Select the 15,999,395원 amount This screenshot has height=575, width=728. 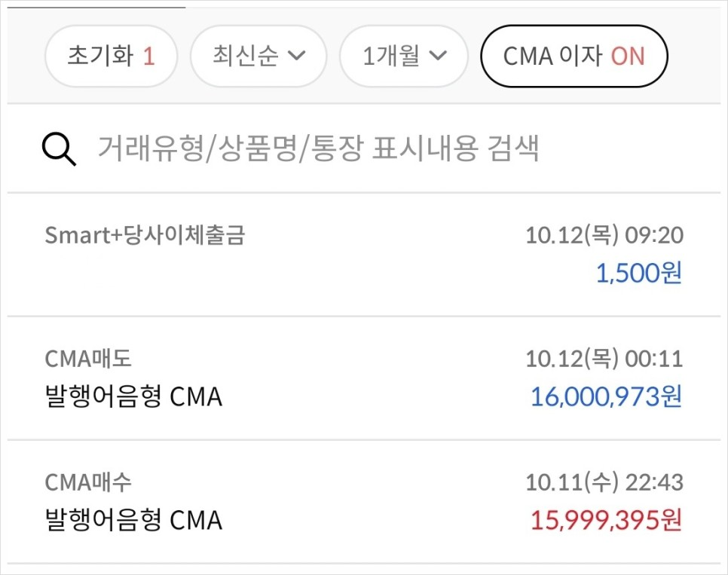coord(607,520)
